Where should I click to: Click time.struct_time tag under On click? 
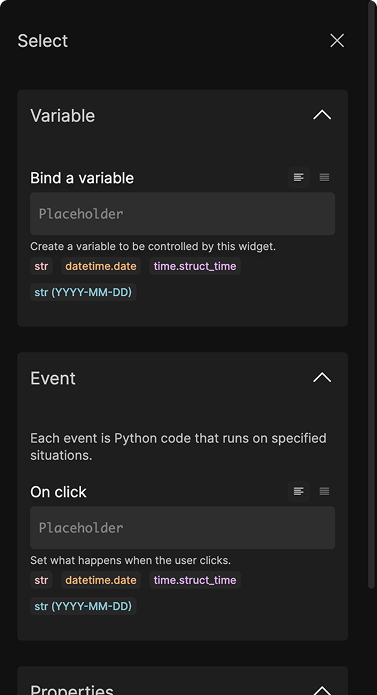tap(195, 580)
